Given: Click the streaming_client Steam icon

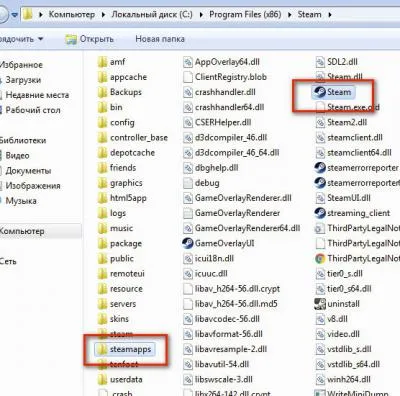Looking at the screenshot, I should click(320, 213).
